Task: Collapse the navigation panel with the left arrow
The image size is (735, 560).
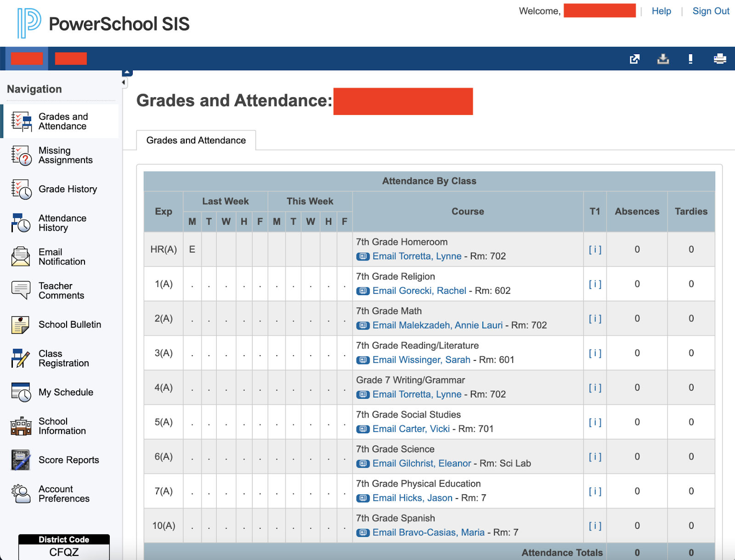Action: pos(124,83)
